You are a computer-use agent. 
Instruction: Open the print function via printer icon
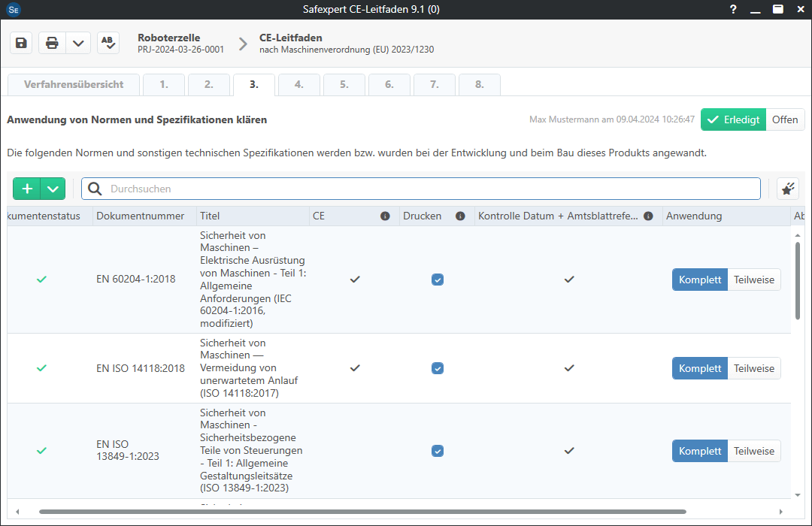point(51,42)
